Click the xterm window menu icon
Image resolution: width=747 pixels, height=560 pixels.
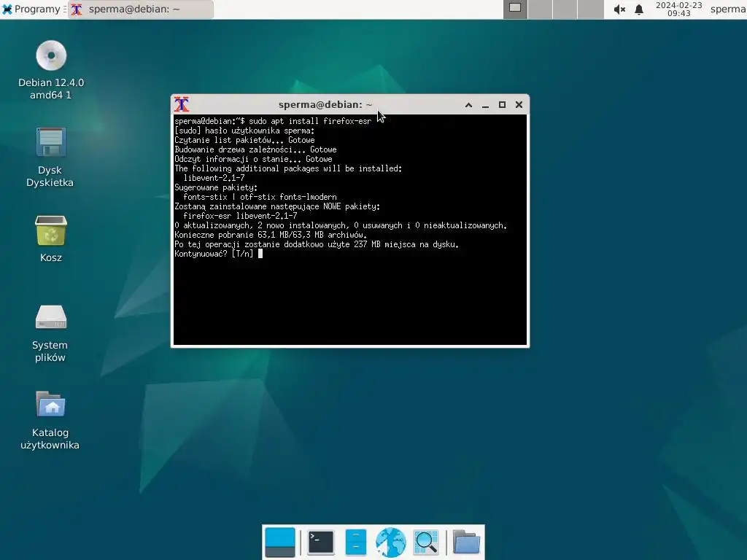[182, 104]
